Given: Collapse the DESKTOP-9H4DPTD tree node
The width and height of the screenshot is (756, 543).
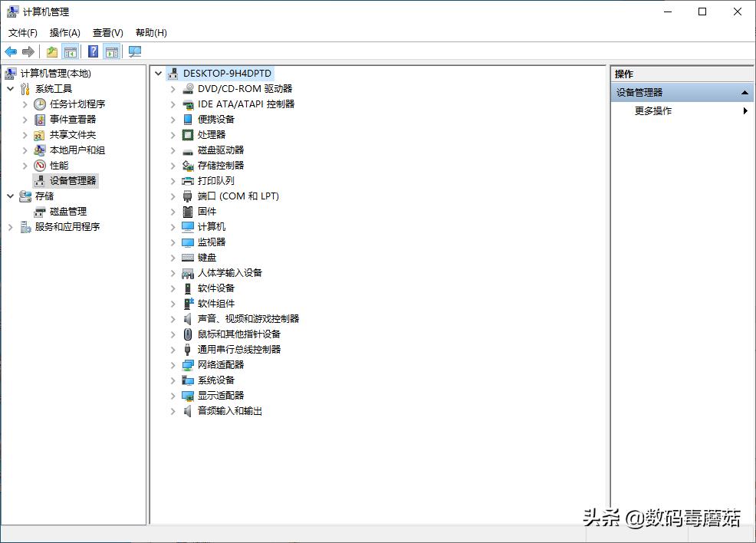Looking at the screenshot, I should tap(158, 73).
